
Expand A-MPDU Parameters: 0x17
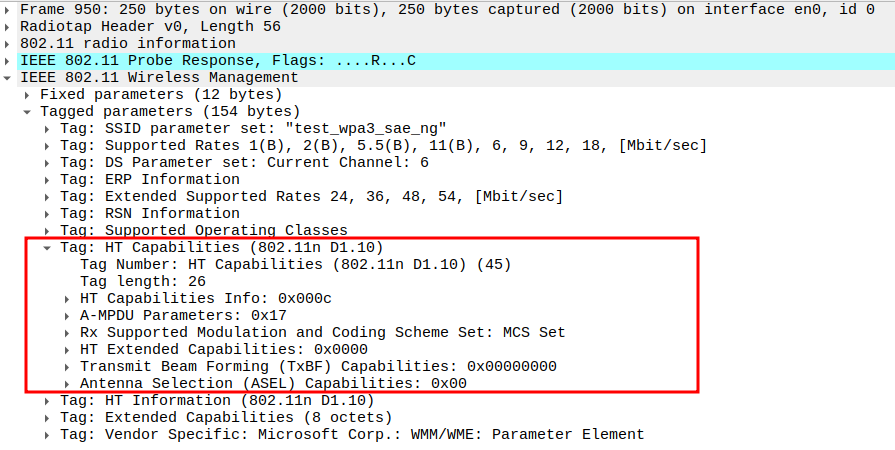click(68, 315)
